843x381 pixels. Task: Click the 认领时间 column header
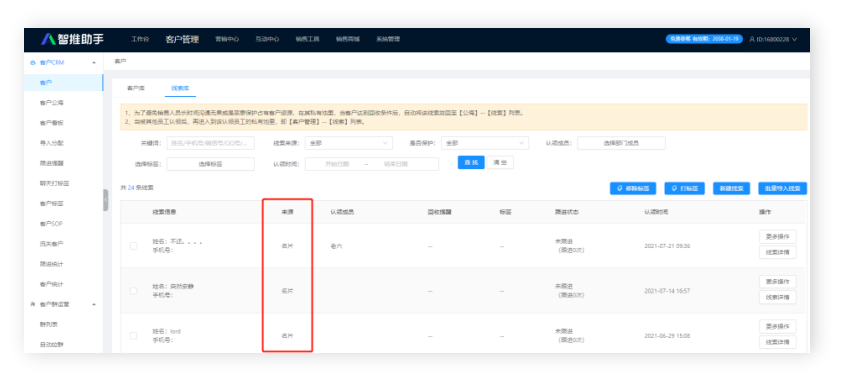pos(656,212)
